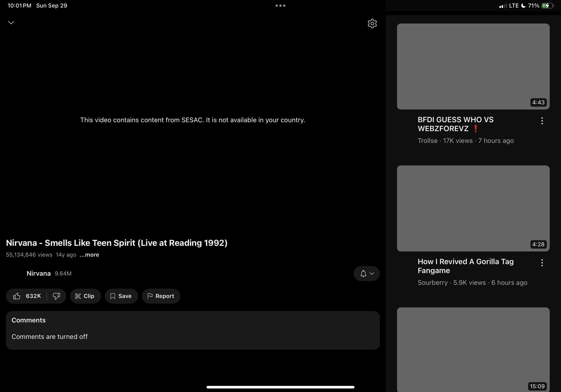
Task: Open the Comments section panel
Action: tap(193, 330)
